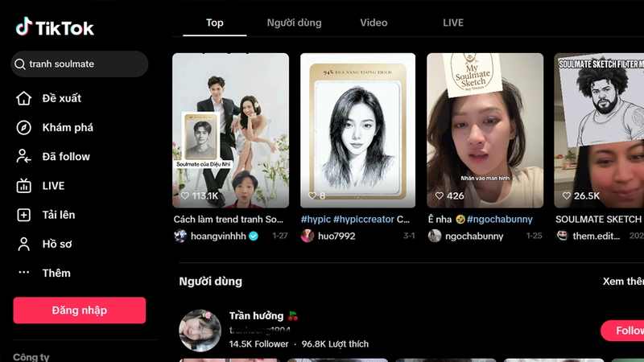Click the Hồ sơ profile icon

point(23,244)
